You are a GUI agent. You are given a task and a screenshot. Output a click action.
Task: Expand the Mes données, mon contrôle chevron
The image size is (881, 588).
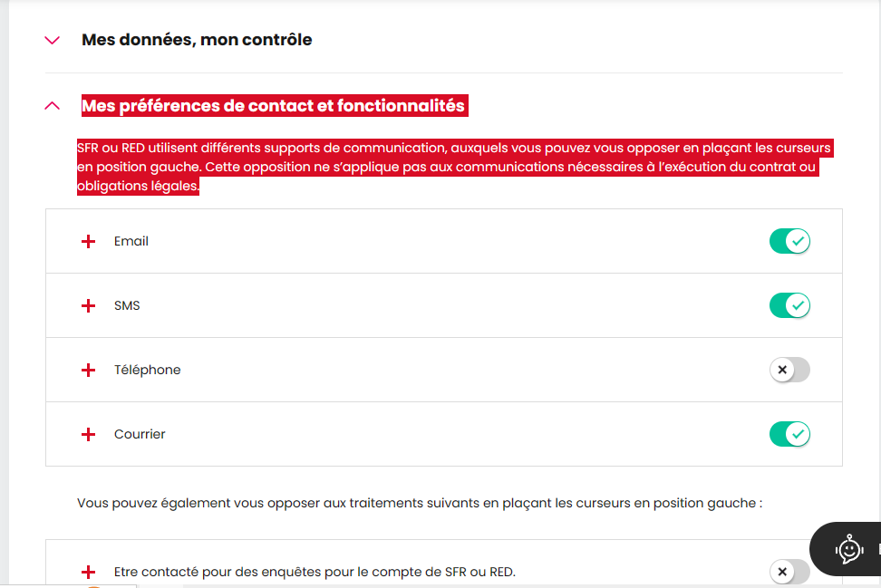(53, 40)
